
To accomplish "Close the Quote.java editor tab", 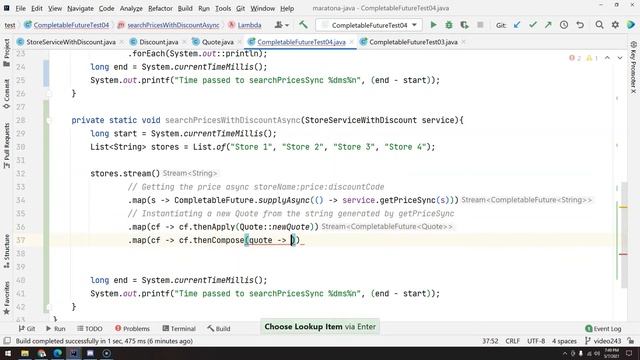I will [240, 42].
